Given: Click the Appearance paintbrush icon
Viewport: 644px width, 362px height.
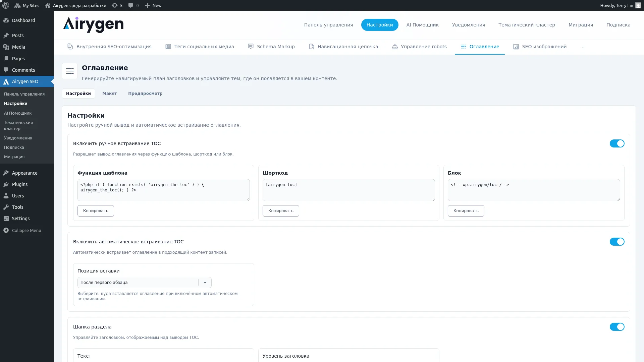Looking at the screenshot, I should [6, 173].
